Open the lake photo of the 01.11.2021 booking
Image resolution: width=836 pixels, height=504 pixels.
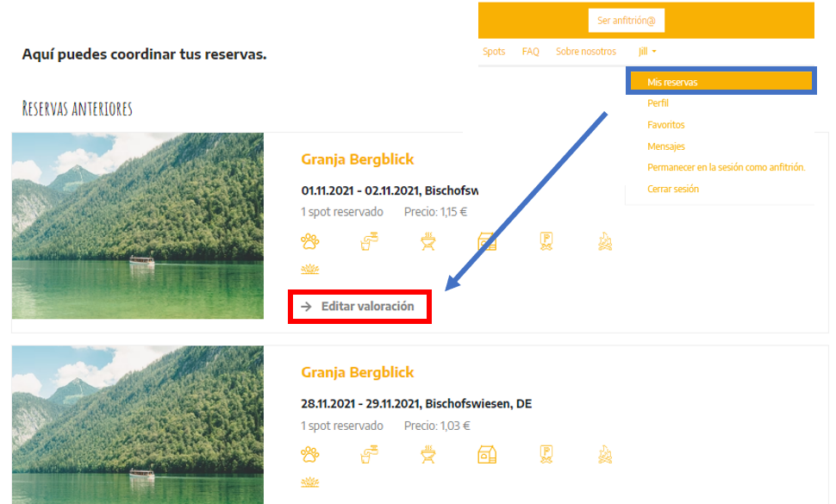[138, 226]
